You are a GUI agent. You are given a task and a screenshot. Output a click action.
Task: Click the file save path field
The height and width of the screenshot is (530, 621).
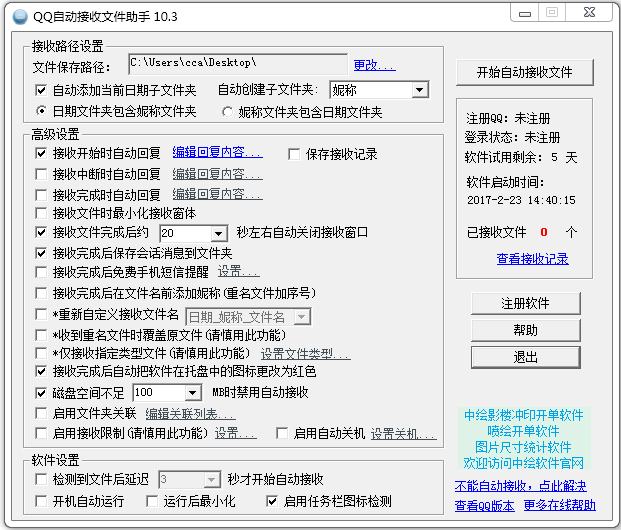pyautogui.click(x=238, y=64)
